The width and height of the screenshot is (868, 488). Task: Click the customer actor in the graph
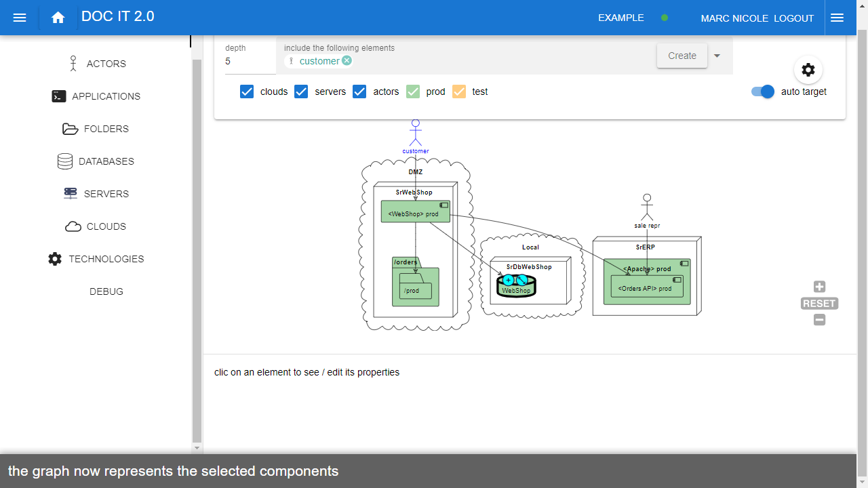tap(416, 131)
